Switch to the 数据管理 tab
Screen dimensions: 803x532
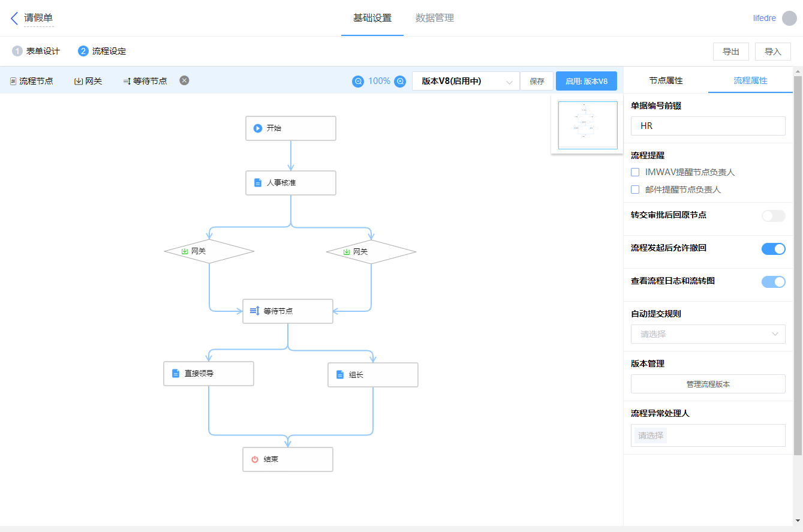434,18
